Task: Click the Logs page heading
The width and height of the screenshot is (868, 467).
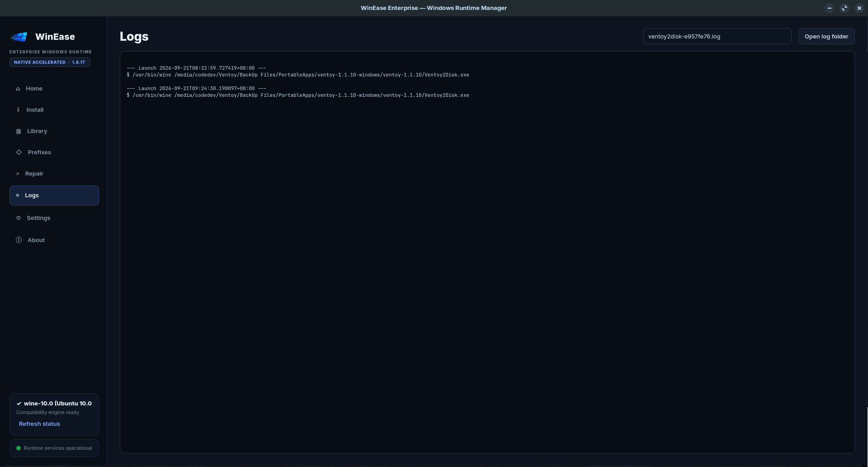Action: click(x=134, y=37)
